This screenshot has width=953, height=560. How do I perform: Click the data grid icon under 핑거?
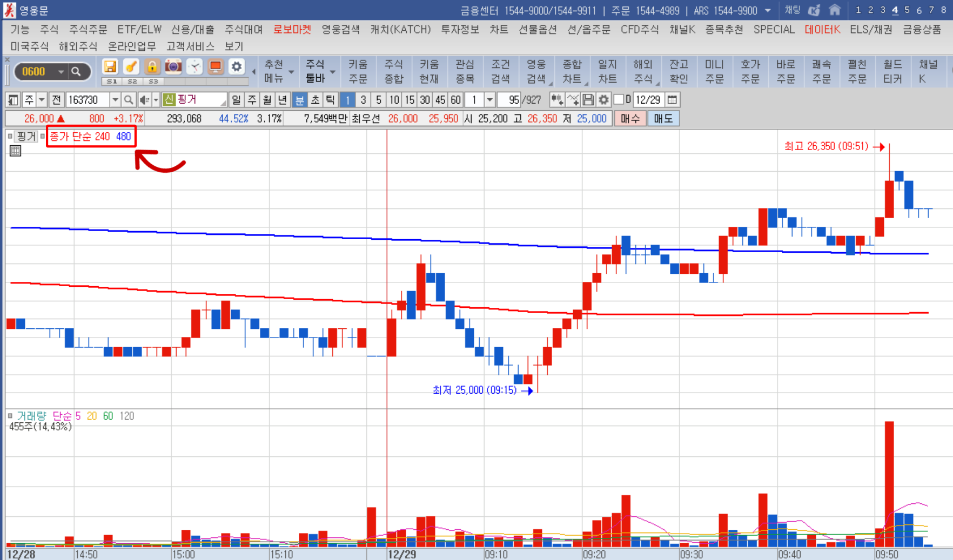coord(15,151)
